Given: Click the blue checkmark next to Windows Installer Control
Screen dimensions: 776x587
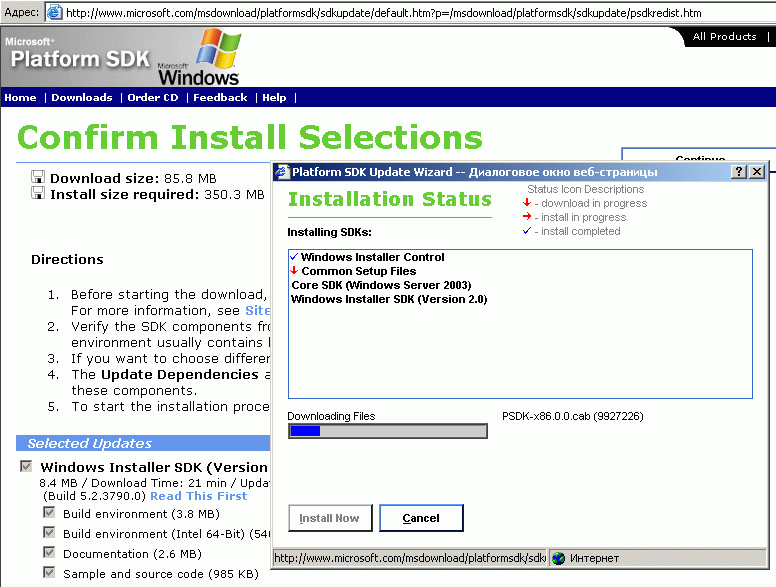Looking at the screenshot, I should point(294,256).
